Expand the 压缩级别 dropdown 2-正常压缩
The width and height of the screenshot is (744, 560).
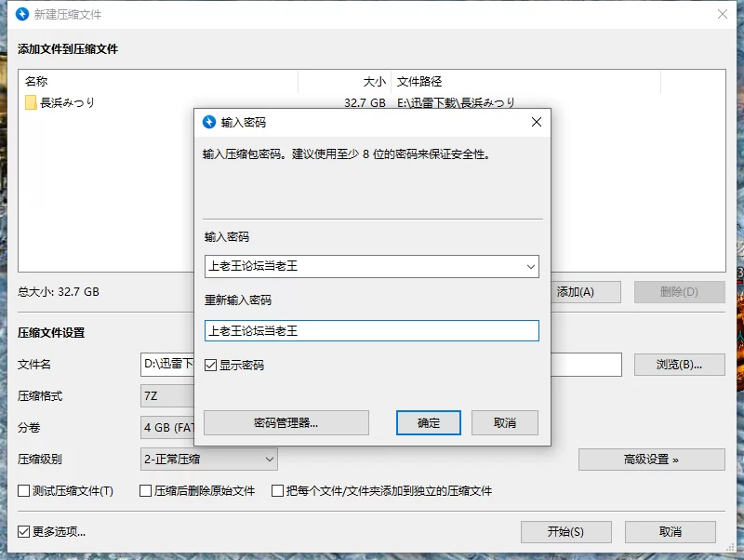pos(208,460)
